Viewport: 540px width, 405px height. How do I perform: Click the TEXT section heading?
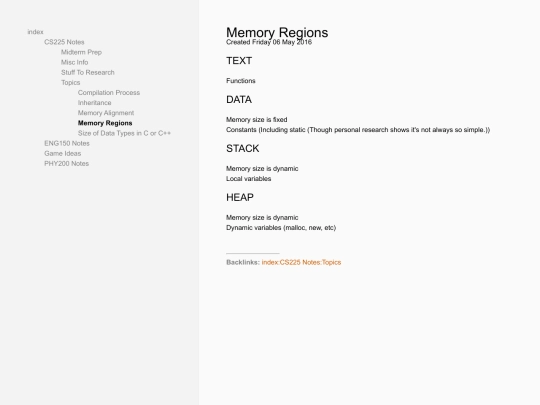(239, 61)
